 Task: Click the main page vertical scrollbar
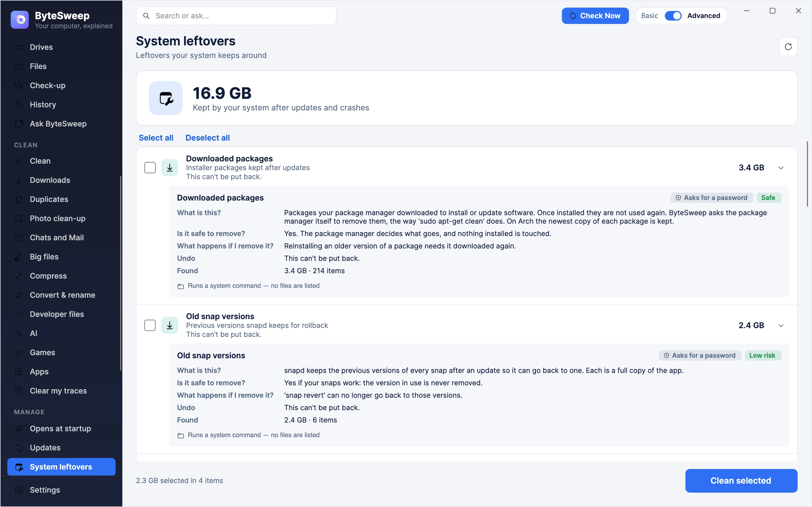807,174
